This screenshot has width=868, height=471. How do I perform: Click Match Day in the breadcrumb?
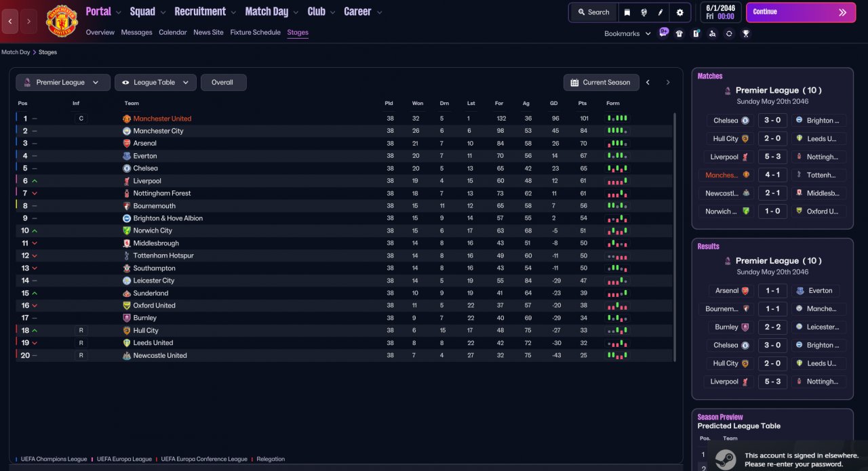(16, 52)
